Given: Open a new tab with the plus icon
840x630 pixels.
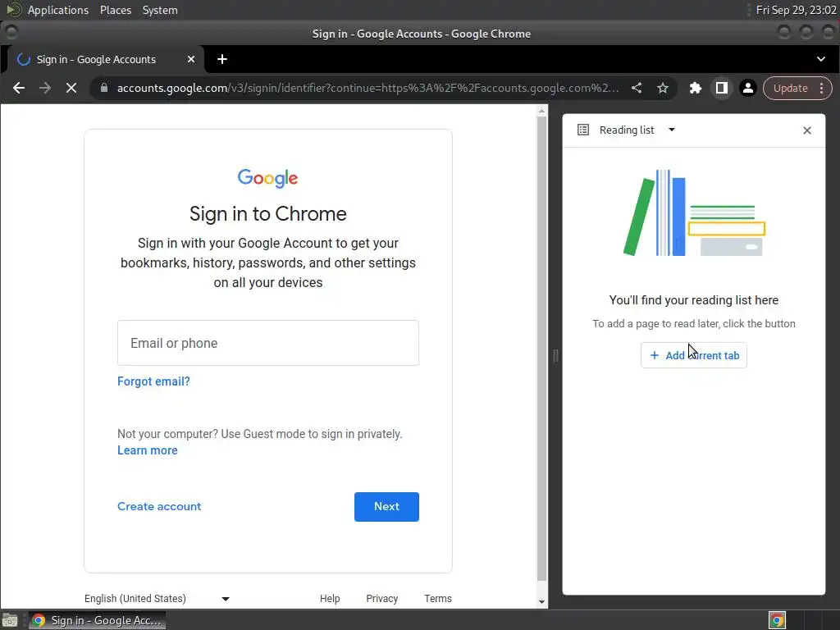Looking at the screenshot, I should point(222,59).
